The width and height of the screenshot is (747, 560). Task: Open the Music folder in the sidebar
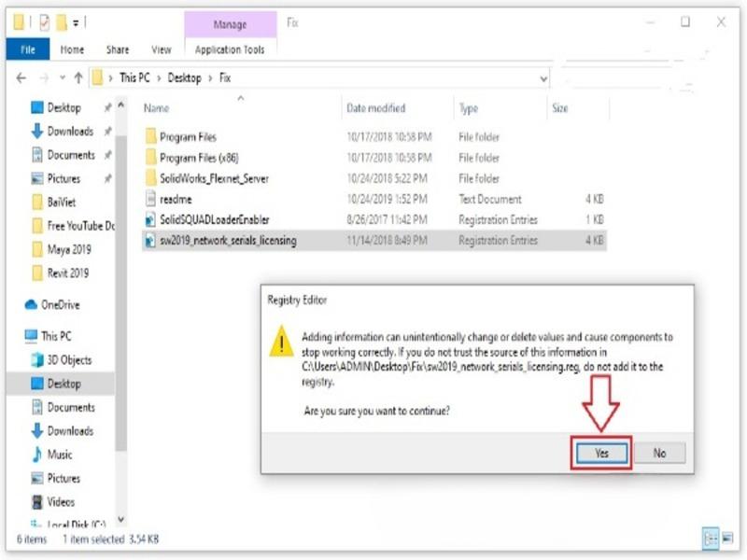point(60,455)
